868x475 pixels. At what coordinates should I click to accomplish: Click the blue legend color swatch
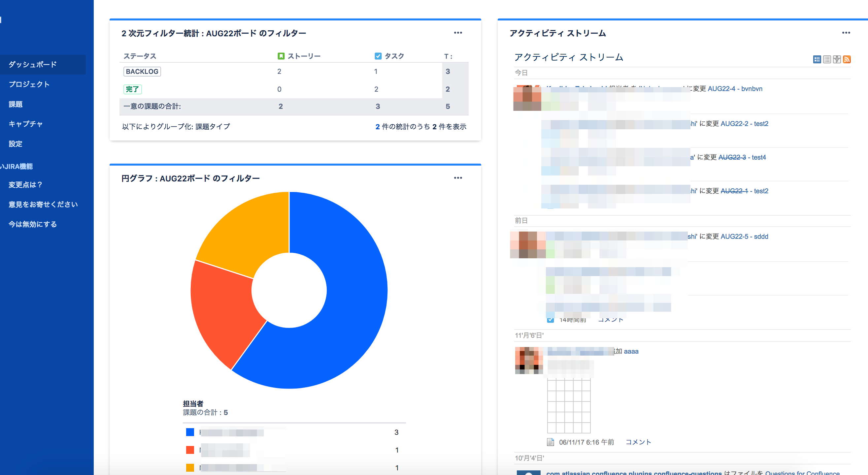coord(190,432)
